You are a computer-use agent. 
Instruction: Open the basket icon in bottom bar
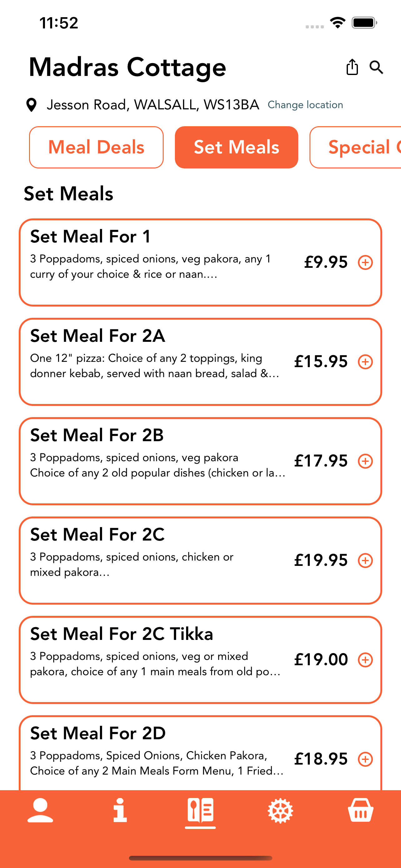point(361,811)
